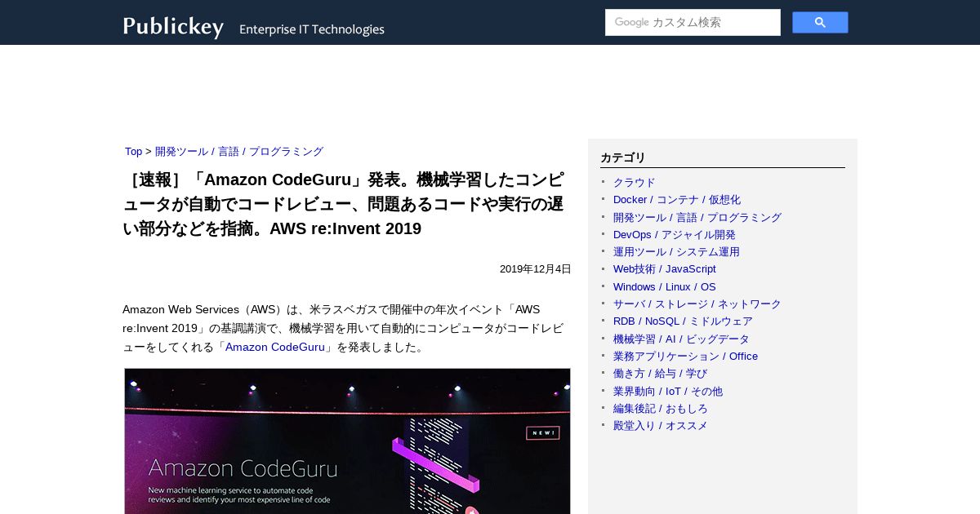This screenshot has width=980, height=514.
Task: Click the article date 2019年12月4日
Action: coord(536,269)
